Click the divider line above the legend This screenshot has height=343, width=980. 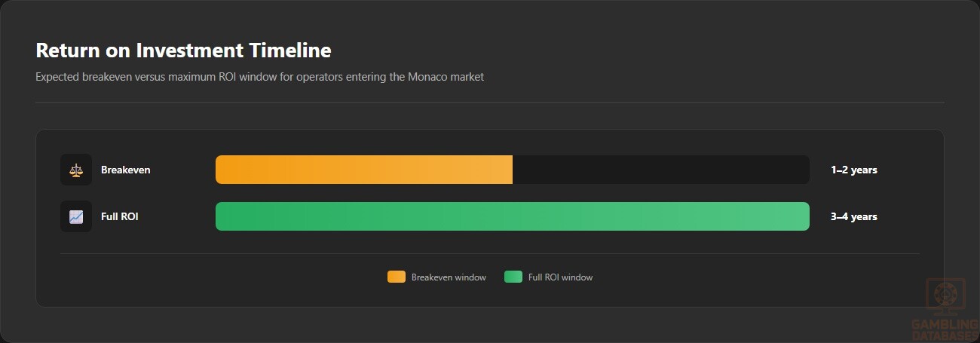[x=490, y=253]
